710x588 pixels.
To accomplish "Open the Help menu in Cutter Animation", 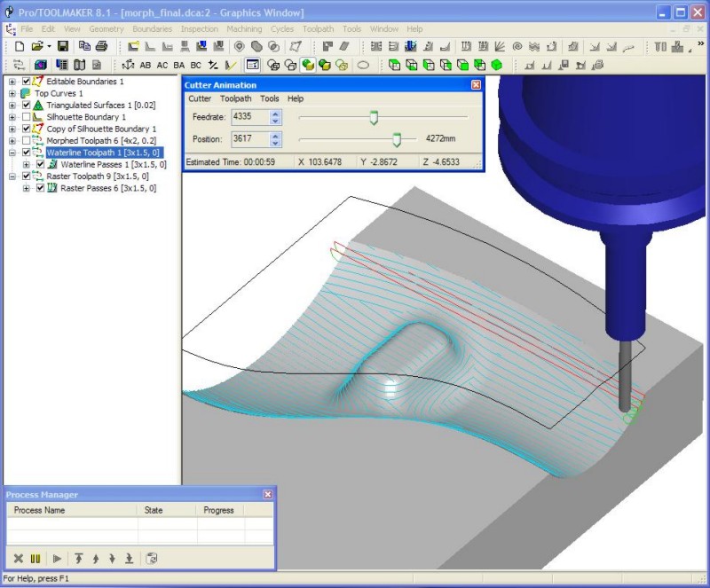I will [296, 98].
